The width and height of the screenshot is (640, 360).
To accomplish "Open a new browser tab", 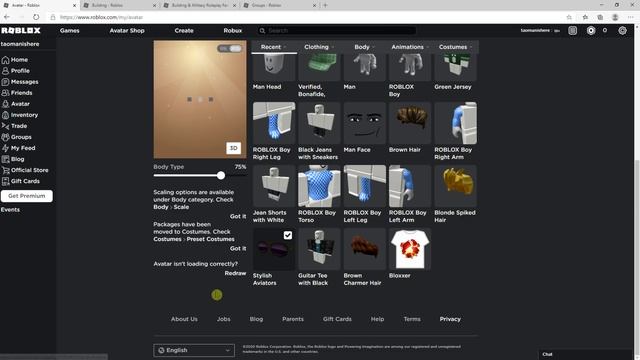I will coord(325,5).
